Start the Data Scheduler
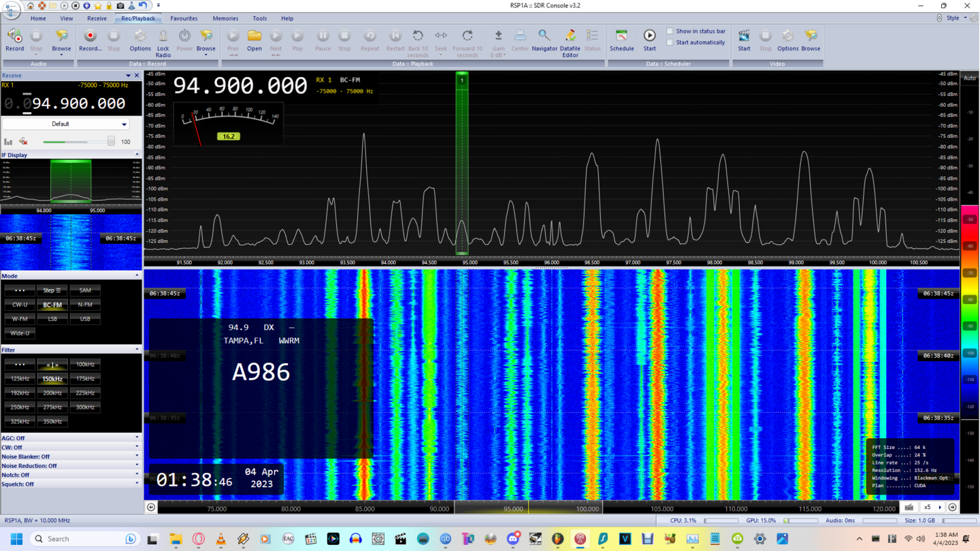Viewport: 980px width, 551px height. pos(649,40)
